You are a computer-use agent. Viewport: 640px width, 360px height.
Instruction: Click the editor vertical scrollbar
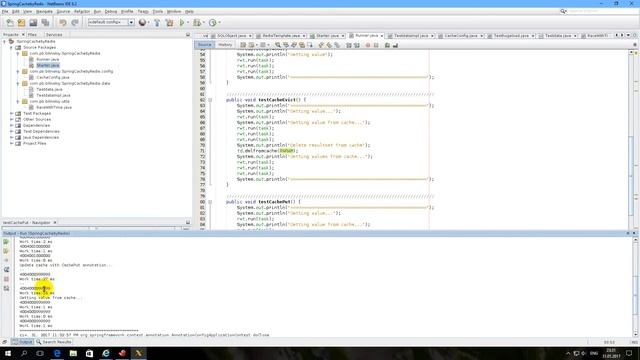click(x=631, y=140)
